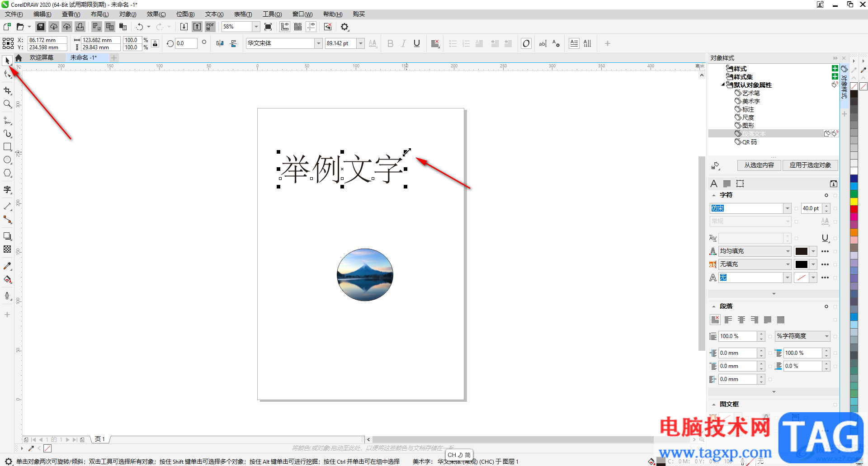
Task: Click the red swatch in color palette
Action: point(854,209)
